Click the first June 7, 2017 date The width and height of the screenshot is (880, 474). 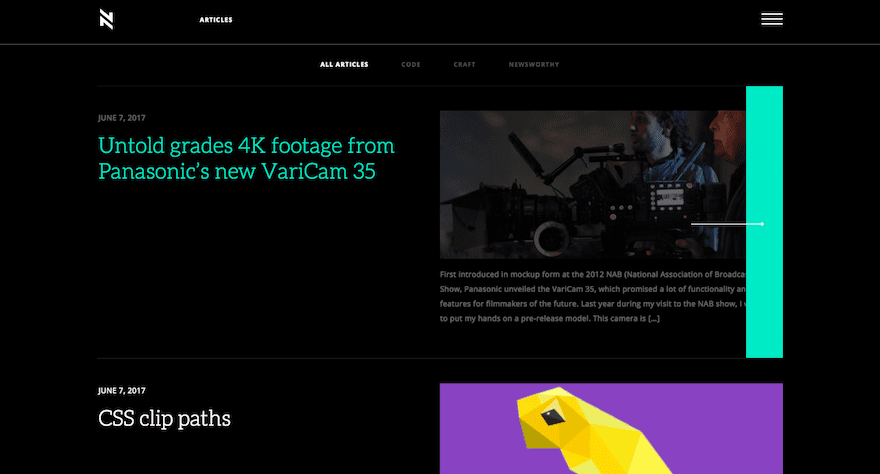point(122,118)
